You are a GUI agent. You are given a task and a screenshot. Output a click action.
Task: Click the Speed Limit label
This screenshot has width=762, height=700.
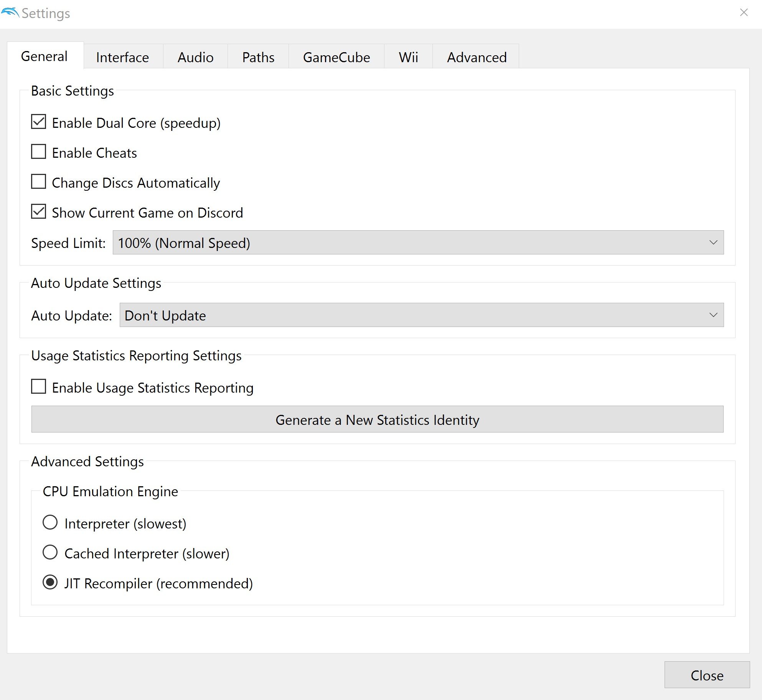pyautogui.click(x=68, y=243)
